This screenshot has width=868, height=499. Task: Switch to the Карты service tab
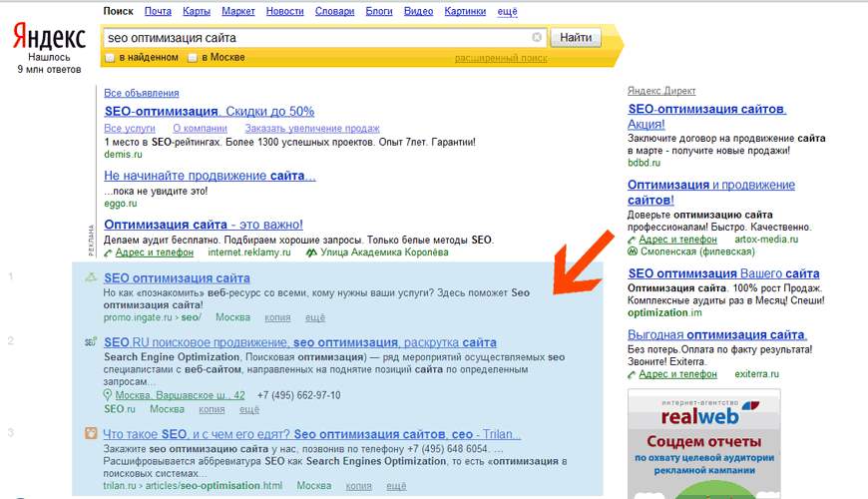click(x=197, y=11)
